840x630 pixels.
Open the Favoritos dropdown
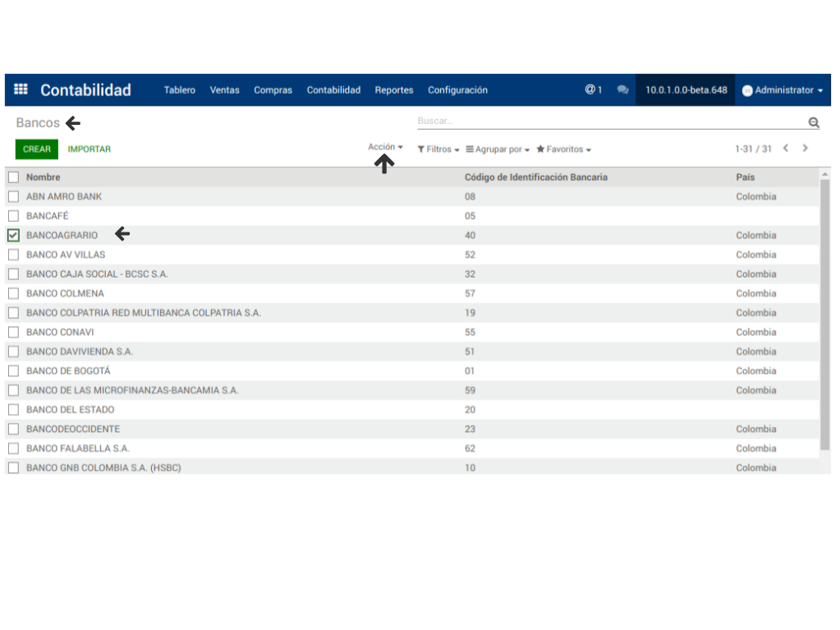(x=563, y=149)
